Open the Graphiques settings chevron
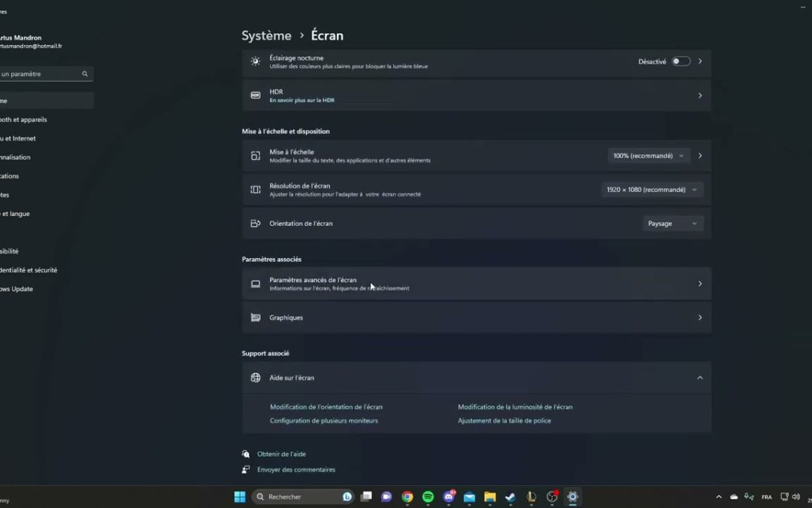The height and width of the screenshot is (508, 812). pos(700,318)
